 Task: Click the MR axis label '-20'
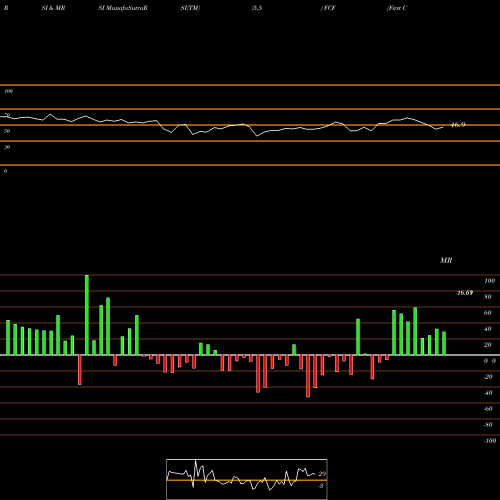coord(488,377)
